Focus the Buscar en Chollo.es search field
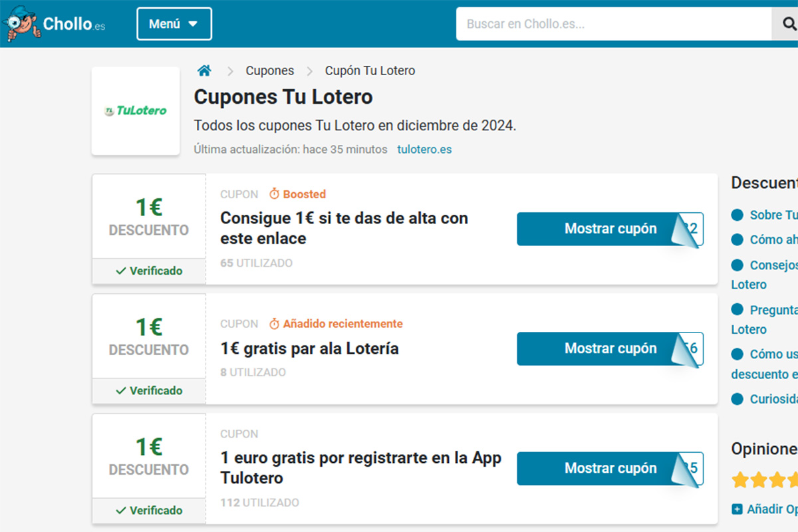 click(614, 24)
